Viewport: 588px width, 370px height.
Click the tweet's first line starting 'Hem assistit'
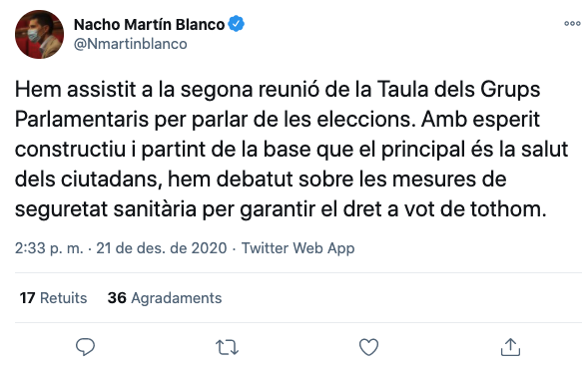[x=278, y=90]
